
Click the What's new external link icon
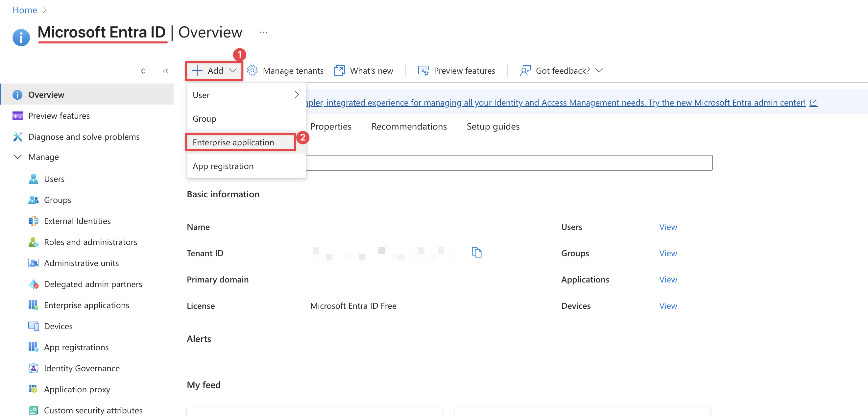339,70
